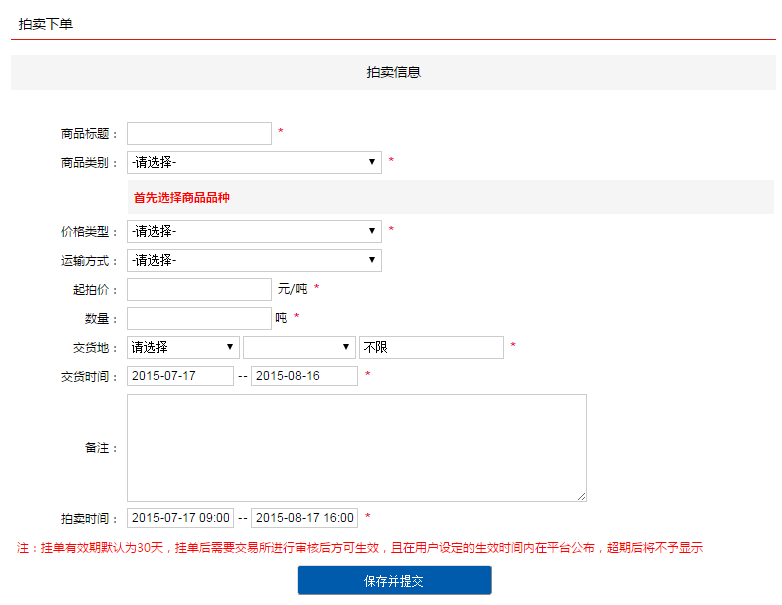Viewport: 782px width, 605px height.
Task: Click the 交货地 field containing 不限
Action: [x=431, y=347]
